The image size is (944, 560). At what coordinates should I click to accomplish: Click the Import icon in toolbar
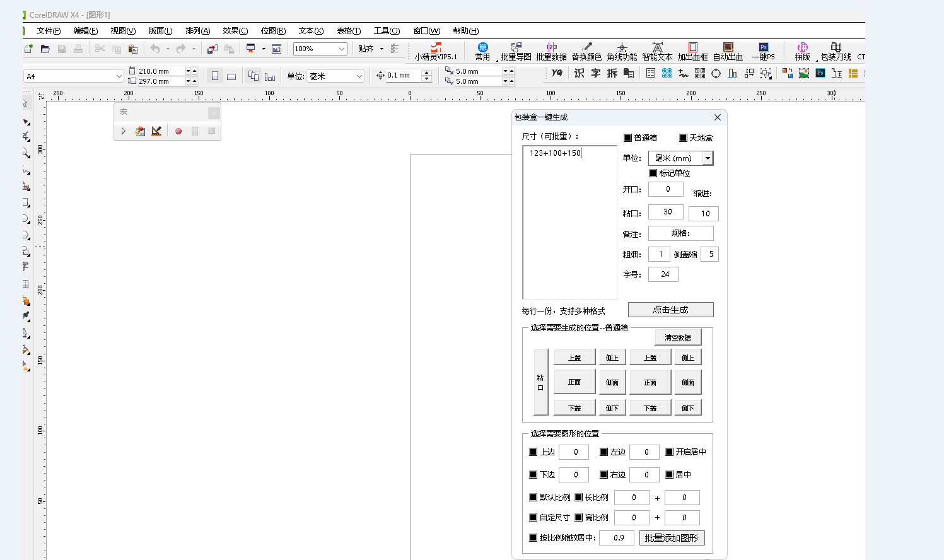(x=213, y=49)
